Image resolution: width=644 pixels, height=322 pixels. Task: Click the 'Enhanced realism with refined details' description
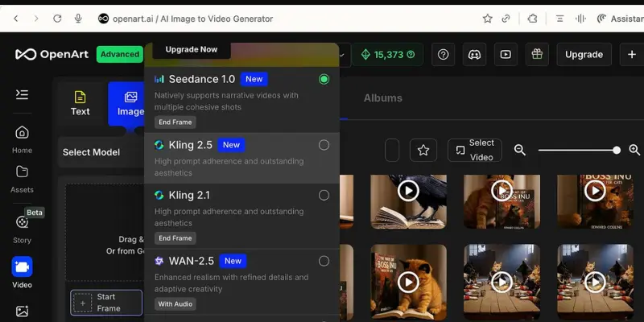pyautogui.click(x=231, y=283)
